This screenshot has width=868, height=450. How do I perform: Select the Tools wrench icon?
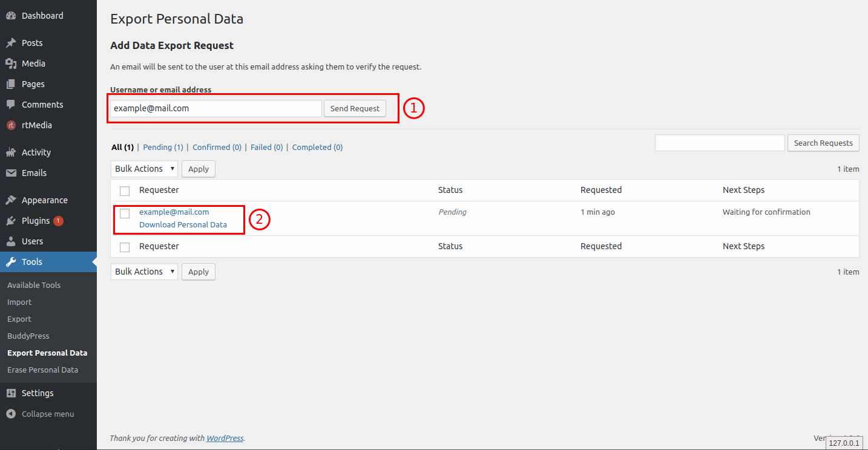[11, 261]
